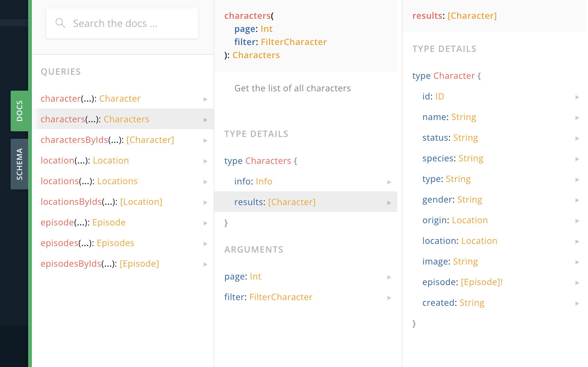Open the Location type from location query
This screenshot has width=588, height=367.
111,160
